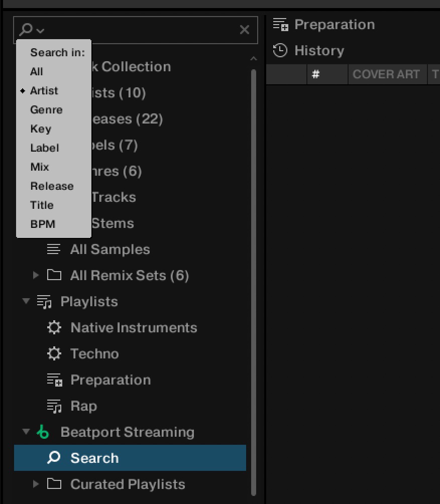
Task: Click the magnifier search icon in search field
Action: (26, 30)
